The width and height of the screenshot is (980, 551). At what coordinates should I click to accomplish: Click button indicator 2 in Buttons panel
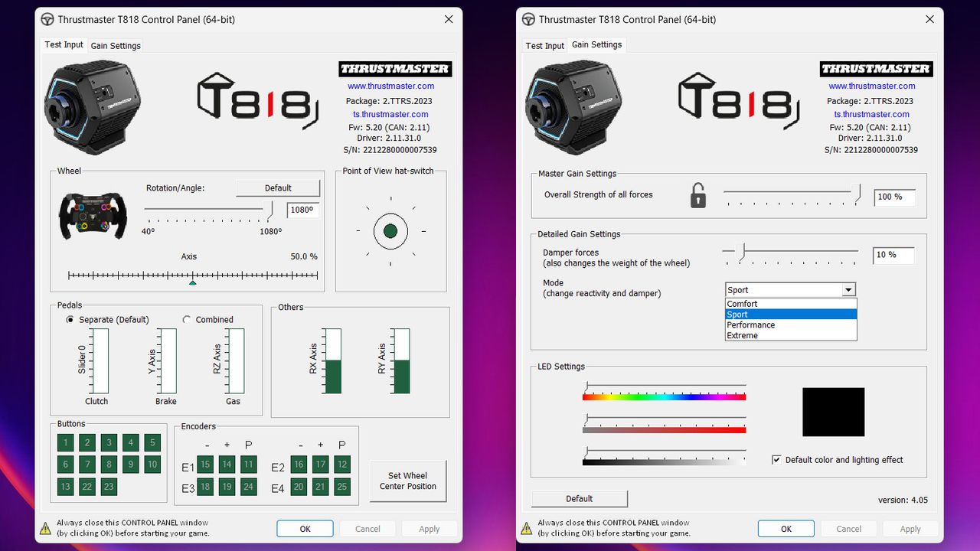[x=87, y=442]
